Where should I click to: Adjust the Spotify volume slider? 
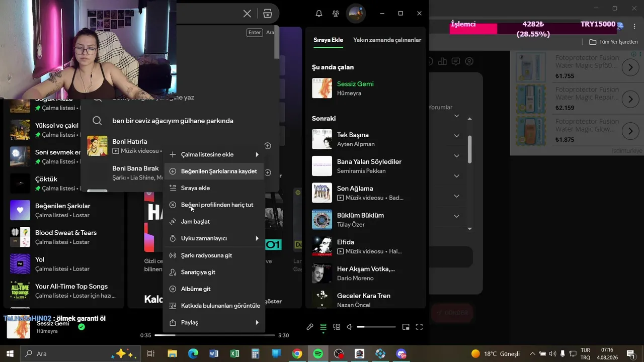[376, 327]
